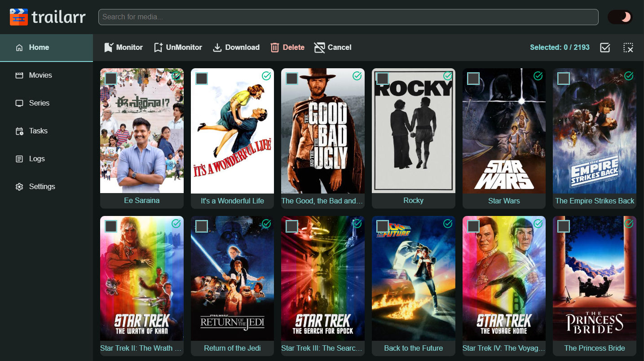The height and width of the screenshot is (361, 644).
Task: Click the Home house icon in sidebar
Action: (x=19, y=48)
